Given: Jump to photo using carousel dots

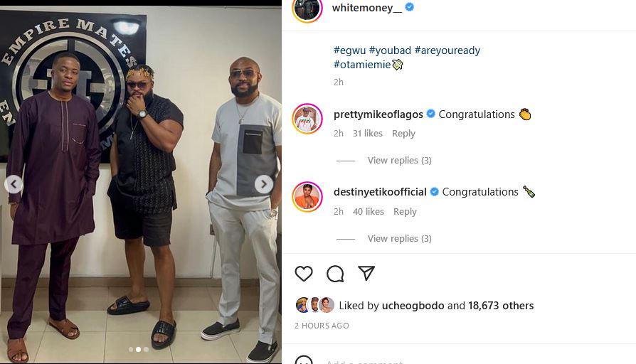Looking at the screenshot, I should coord(138,349).
